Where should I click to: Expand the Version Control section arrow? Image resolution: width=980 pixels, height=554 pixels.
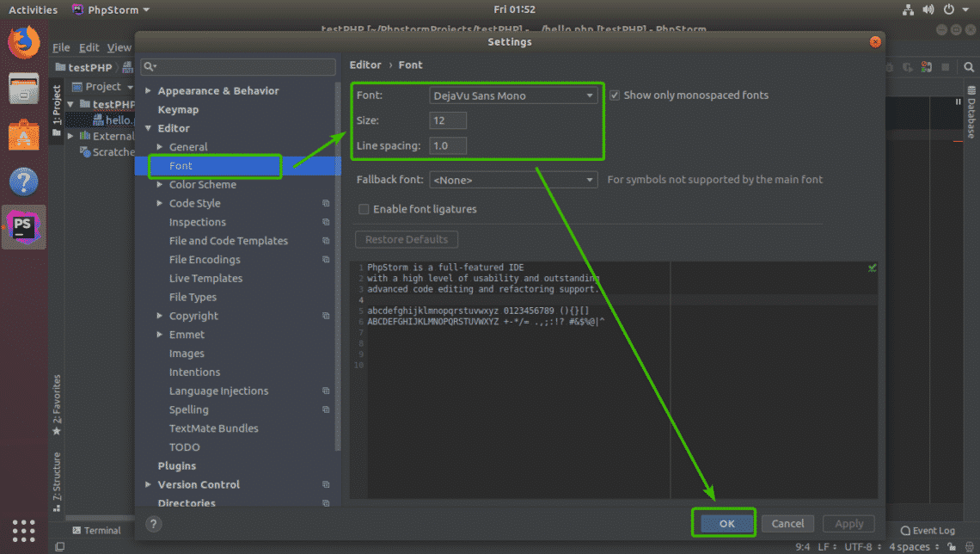click(x=148, y=484)
